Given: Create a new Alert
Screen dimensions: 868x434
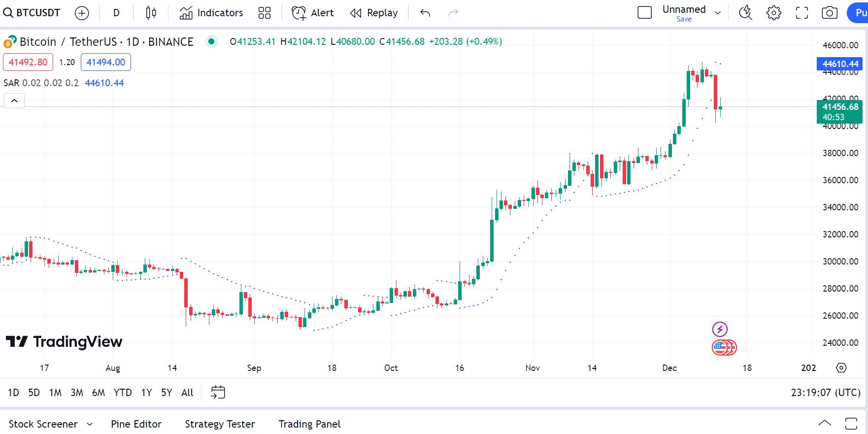Looking at the screenshot, I should [313, 13].
